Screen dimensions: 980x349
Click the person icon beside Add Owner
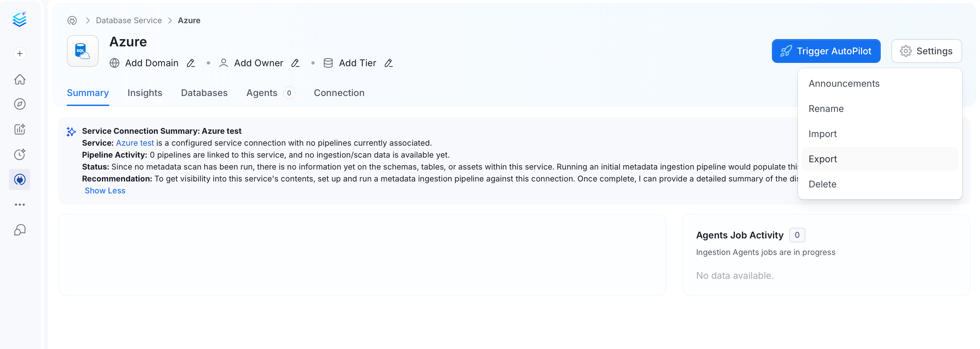click(x=224, y=63)
